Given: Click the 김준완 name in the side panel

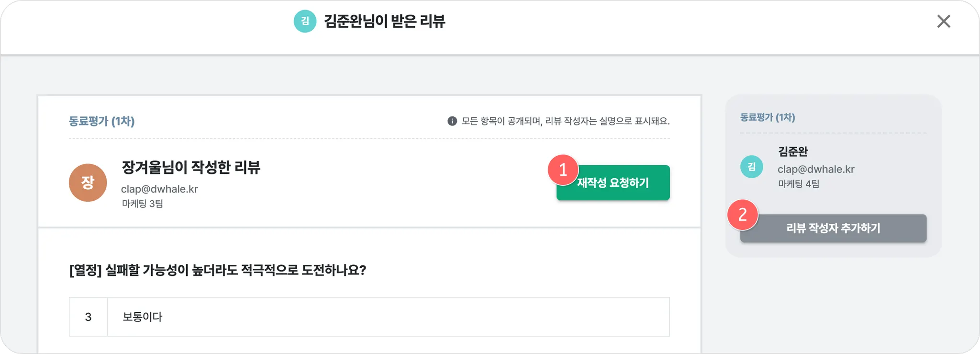Looking at the screenshot, I should [792, 152].
